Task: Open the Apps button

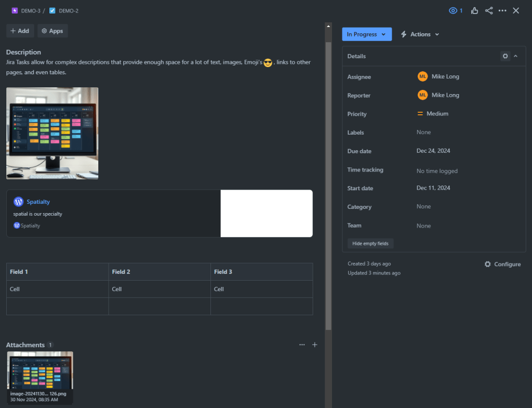Action: [52, 31]
